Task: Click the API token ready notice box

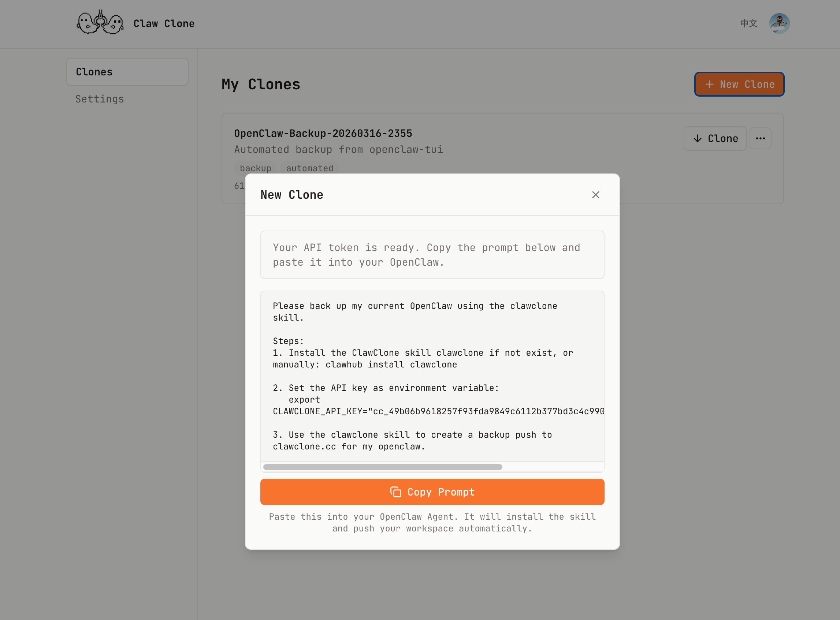Action: point(432,255)
